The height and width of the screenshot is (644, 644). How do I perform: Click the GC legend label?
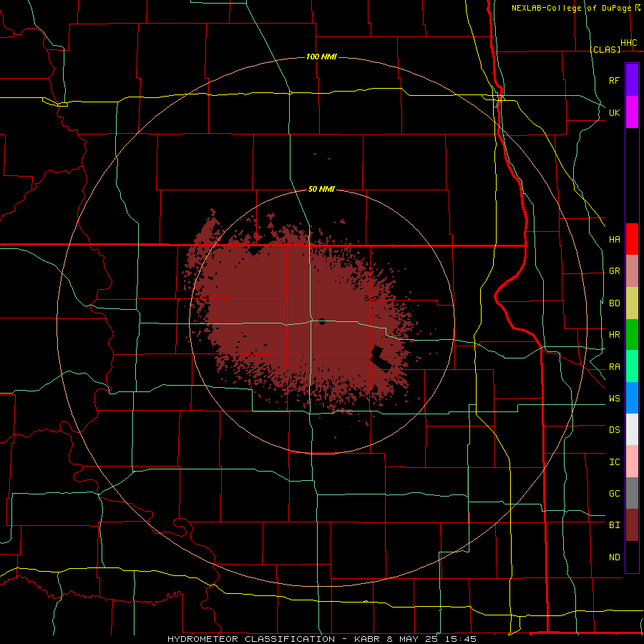click(x=614, y=494)
